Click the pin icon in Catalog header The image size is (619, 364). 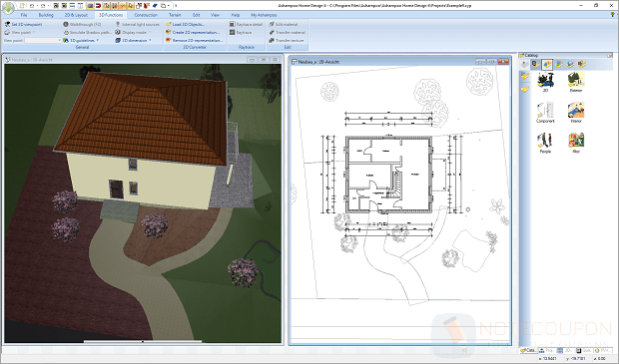610,56
